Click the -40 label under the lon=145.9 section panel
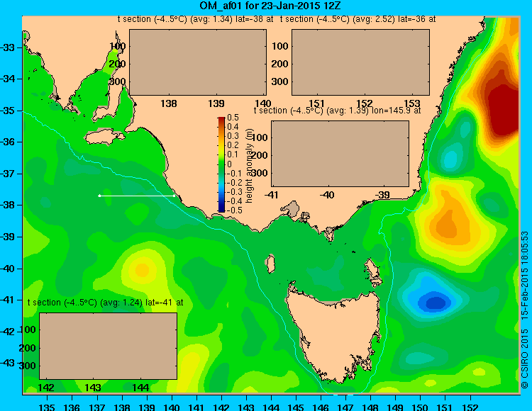Image resolution: width=532 pixels, height=411 pixels. [x=327, y=195]
